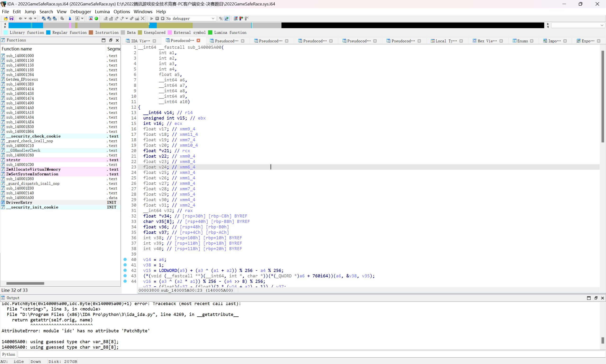This screenshot has width=606, height=364.
Task: Select sub_140005A00 in the functions list
Action: 60,198
